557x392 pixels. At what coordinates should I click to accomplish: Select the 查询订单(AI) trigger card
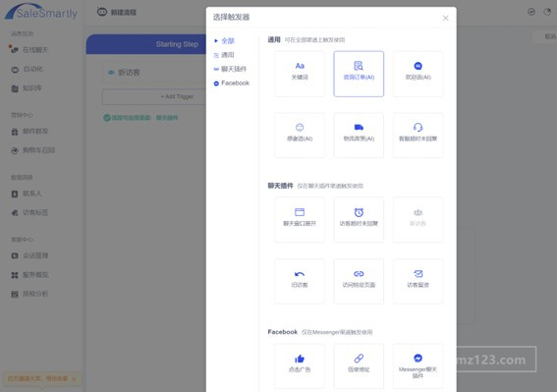(359, 74)
